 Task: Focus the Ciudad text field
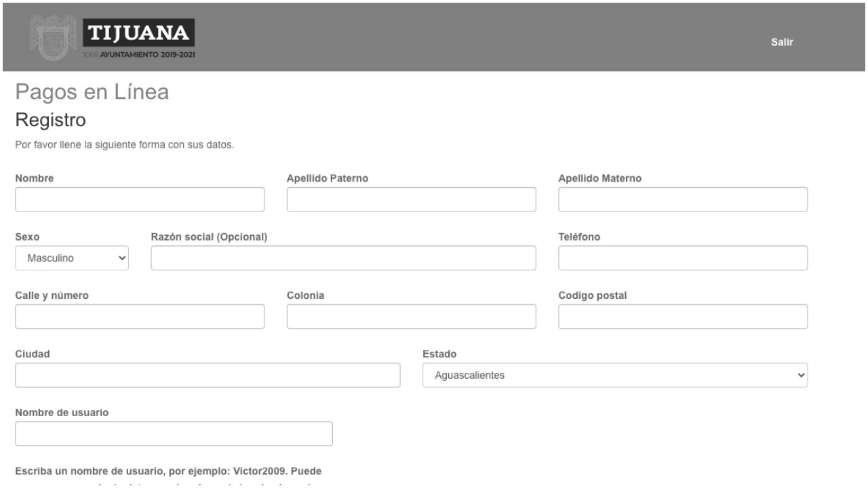click(208, 375)
